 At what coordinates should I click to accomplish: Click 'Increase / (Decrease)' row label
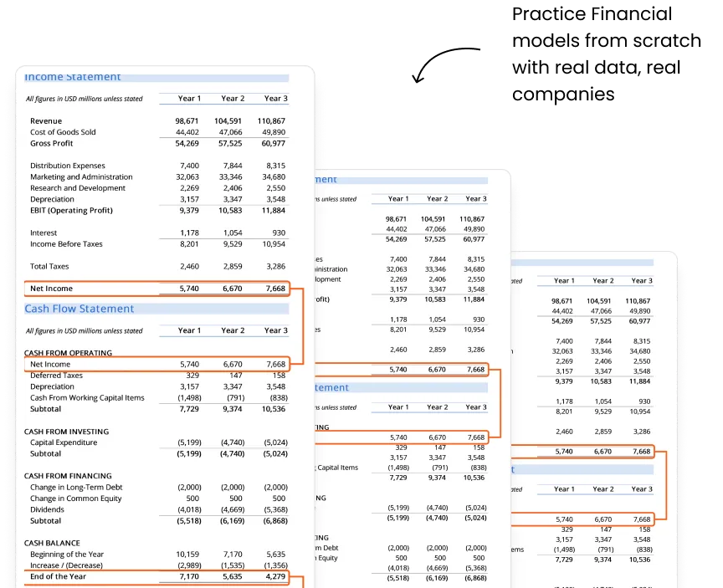pyautogui.click(x=66, y=565)
